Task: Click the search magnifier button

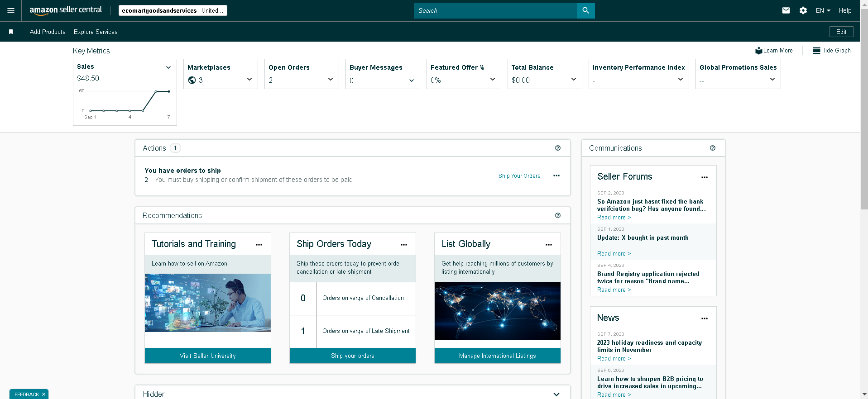Action: pos(585,10)
